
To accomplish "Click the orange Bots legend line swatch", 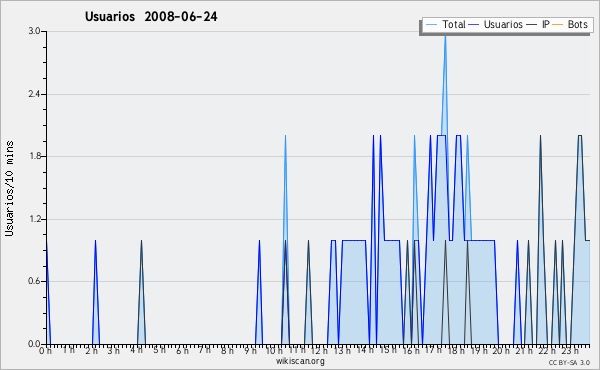I will [x=558, y=25].
